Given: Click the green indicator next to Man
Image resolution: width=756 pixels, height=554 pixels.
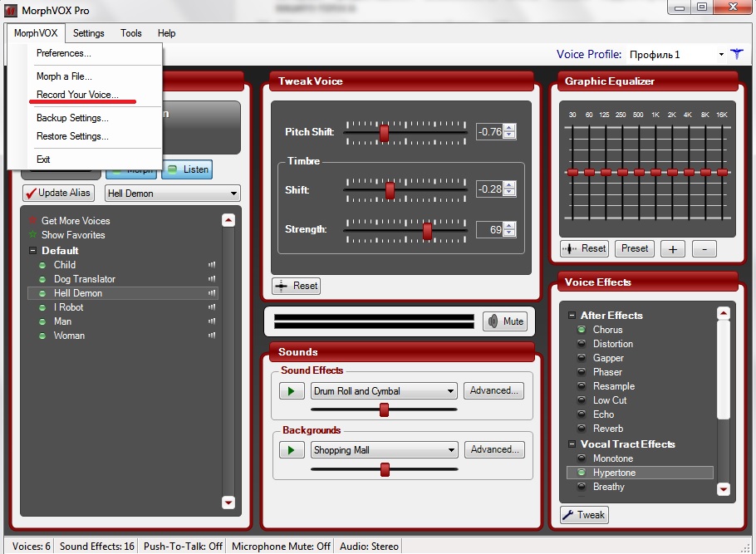Looking at the screenshot, I should pyautogui.click(x=42, y=321).
